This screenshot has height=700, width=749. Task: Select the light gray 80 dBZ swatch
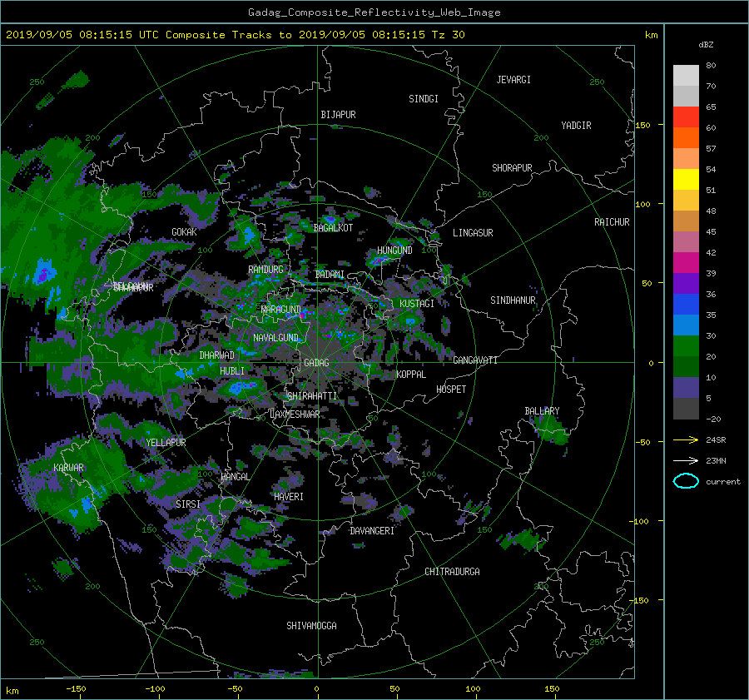point(686,75)
